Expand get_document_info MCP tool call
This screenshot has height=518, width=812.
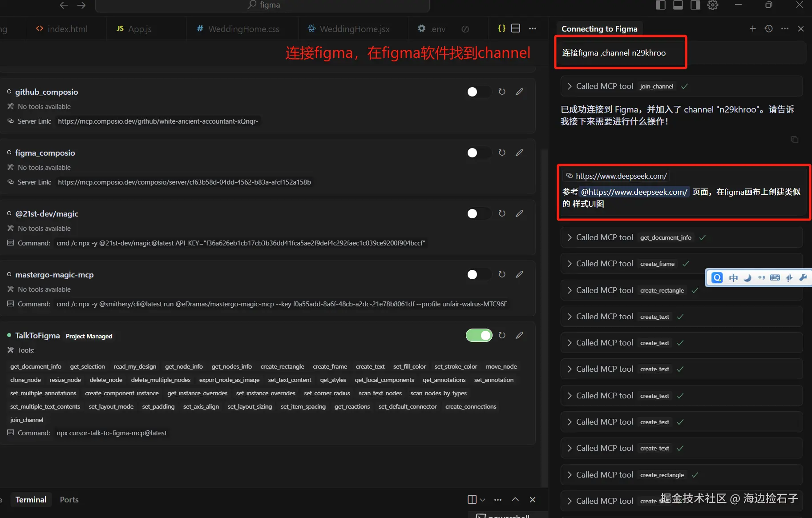click(x=682, y=237)
